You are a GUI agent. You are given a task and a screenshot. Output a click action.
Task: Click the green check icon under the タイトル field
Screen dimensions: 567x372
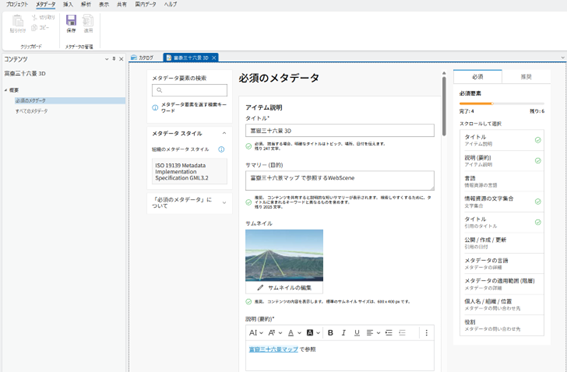click(x=248, y=146)
